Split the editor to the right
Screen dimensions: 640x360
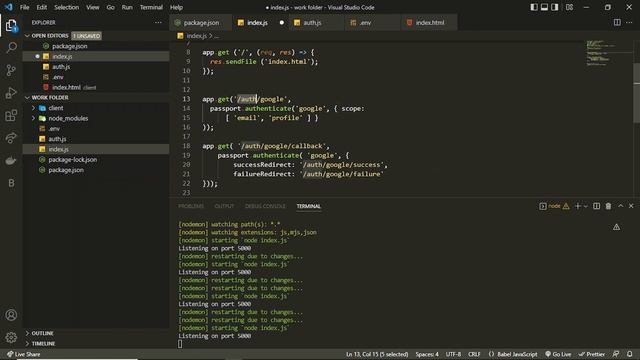617,22
